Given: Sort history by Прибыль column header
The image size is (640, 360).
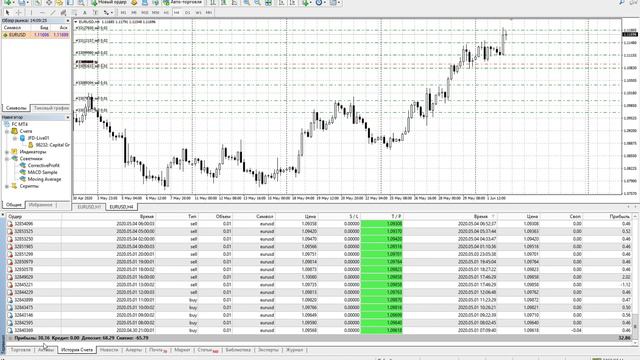Looking at the screenshot, I should click(x=607, y=216).
